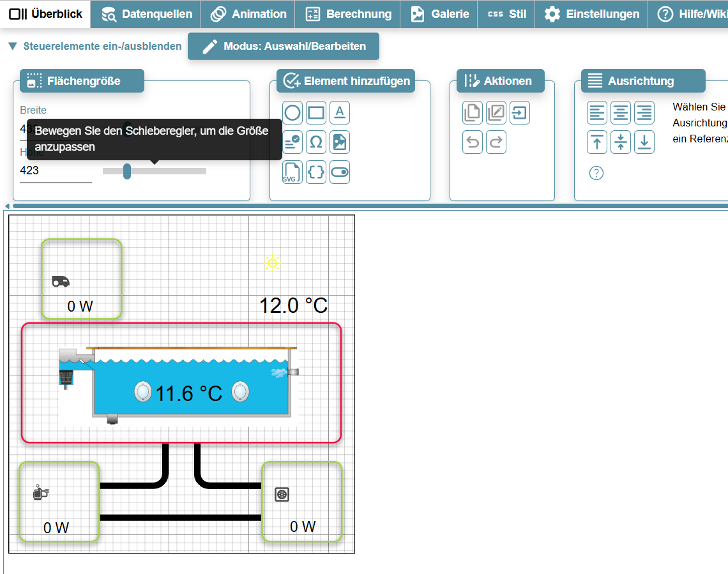This screenshot has height=574, width=728.
Task: Select the heat pump fan icon
Action: click(282, 495)
